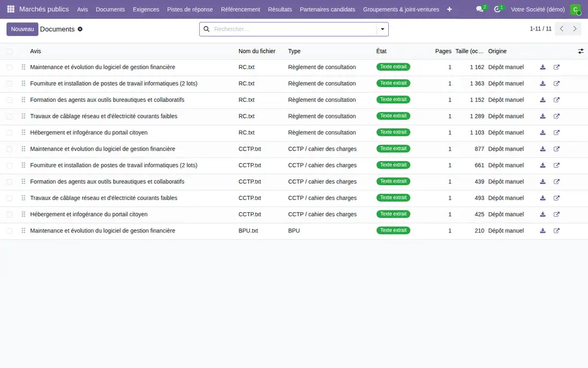Open external link for 425 row
The width and height of the screenshot is (588, 368).
coord(556,214)
